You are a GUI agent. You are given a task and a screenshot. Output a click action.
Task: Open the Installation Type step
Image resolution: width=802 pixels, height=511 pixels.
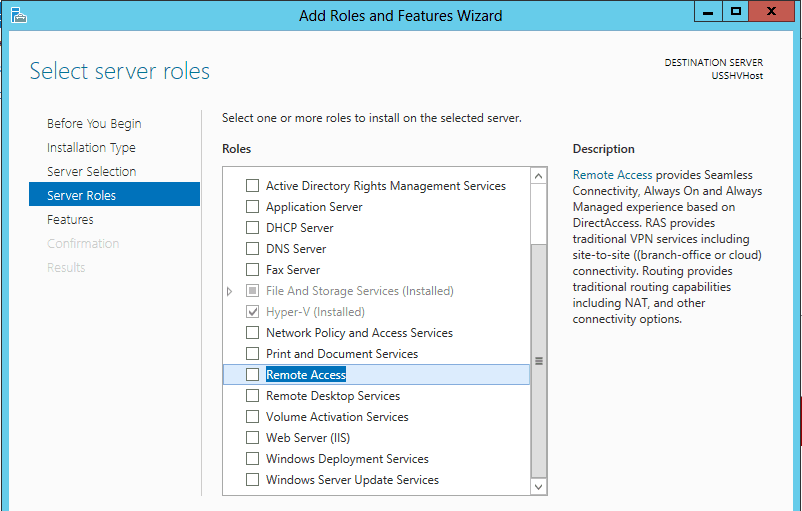(x=91, y=148)
